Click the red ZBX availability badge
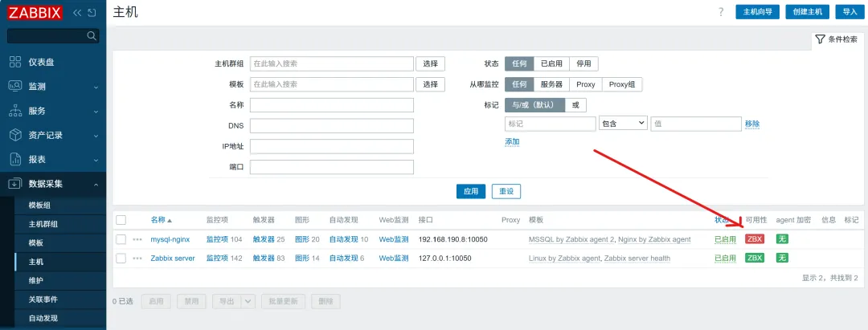This screenshot has height=330, width=868. click(755, 239)
